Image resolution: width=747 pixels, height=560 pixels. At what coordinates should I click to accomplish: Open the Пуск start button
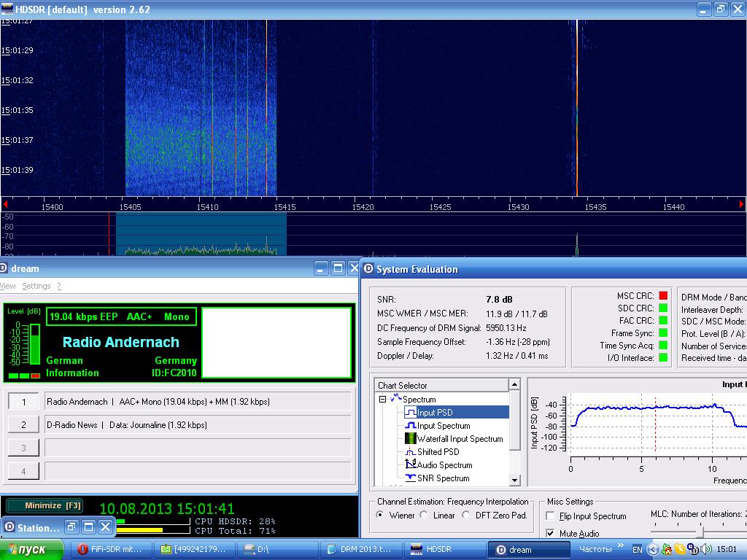tap(31, 550)
